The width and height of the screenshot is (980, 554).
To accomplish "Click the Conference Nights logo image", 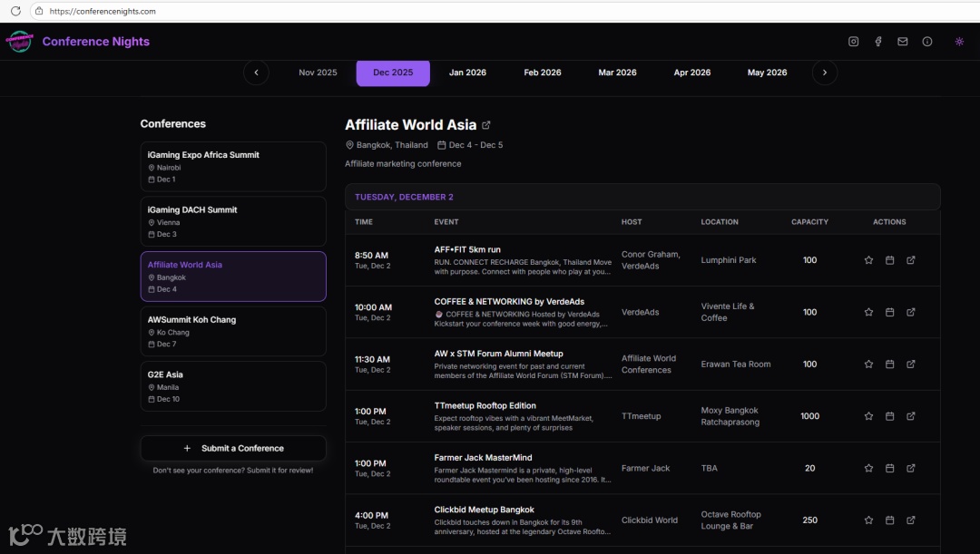I will tap(19, 41).
